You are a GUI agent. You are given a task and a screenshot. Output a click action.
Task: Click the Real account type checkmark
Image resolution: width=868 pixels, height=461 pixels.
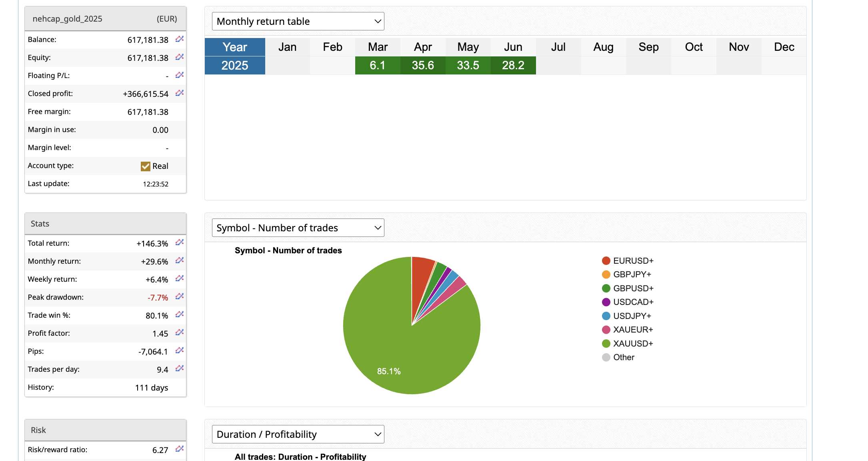145,166
